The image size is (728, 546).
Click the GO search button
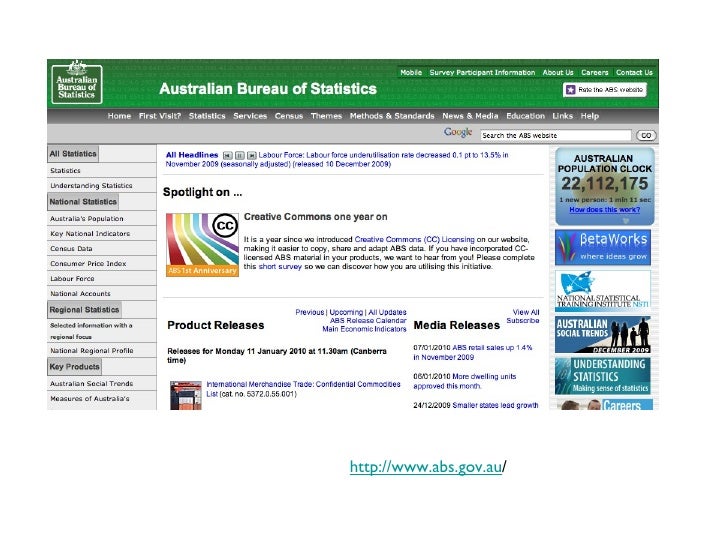point(646,135)
